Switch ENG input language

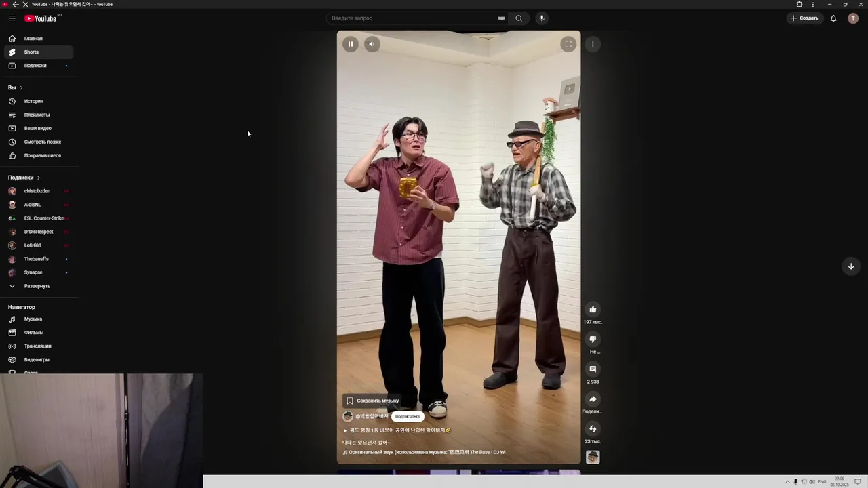[x=822, y=481]
